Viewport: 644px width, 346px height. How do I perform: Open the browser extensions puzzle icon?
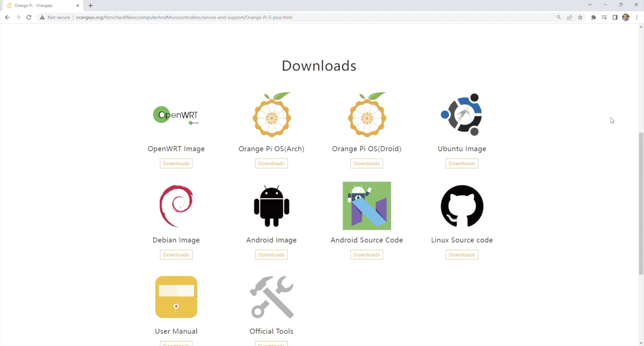pyautogui.click(x=593, y=17)
